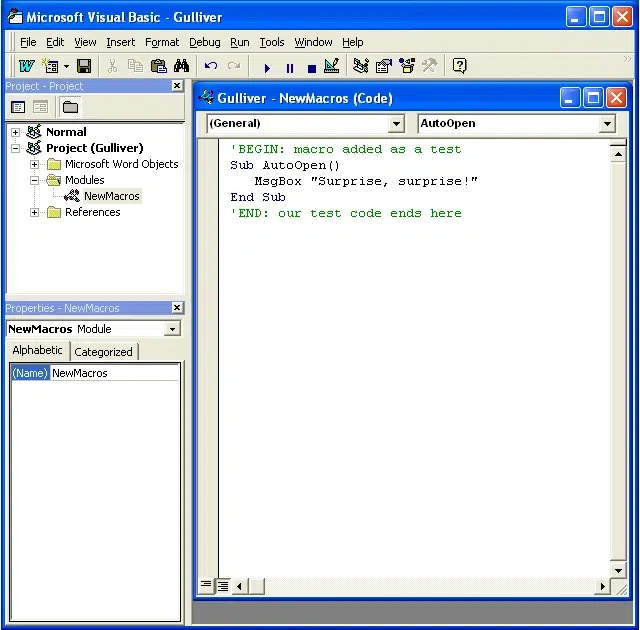Open the Format menu

point(162,42)
